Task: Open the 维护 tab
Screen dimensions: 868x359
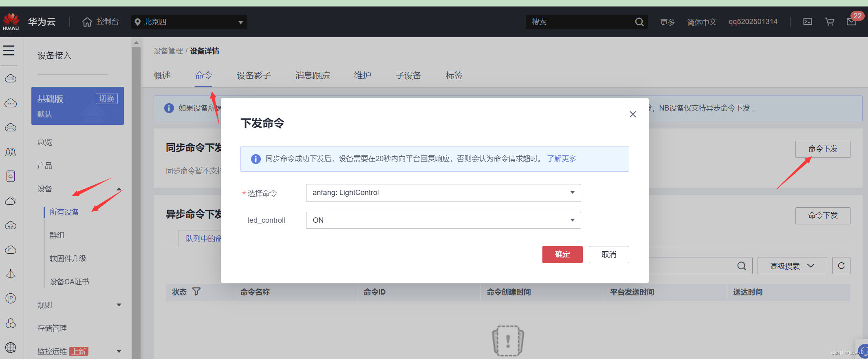Action: point(363,75)
